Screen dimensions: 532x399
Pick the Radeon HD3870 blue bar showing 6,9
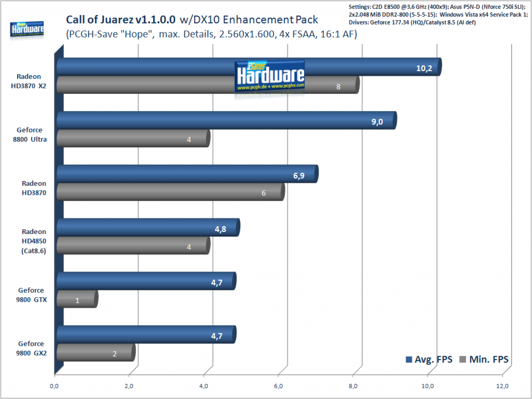pos(187,174)
